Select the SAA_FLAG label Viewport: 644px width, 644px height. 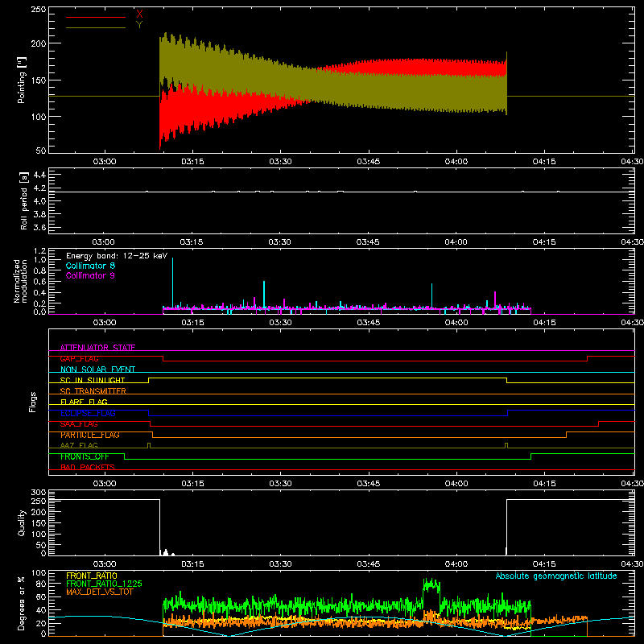[x=79, y=424]
